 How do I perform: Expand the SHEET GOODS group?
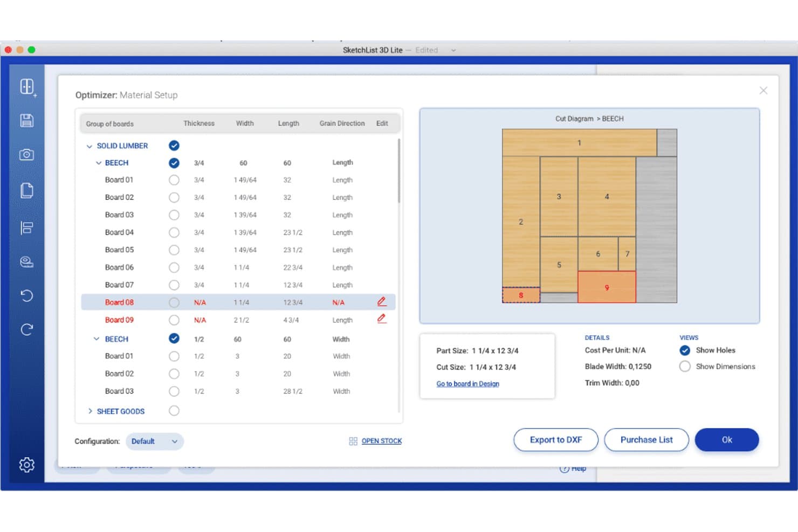point(90,411)
